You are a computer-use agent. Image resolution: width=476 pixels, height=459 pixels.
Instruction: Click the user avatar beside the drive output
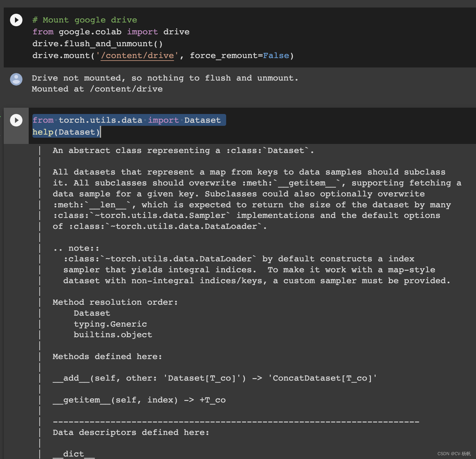pos(16,80)
